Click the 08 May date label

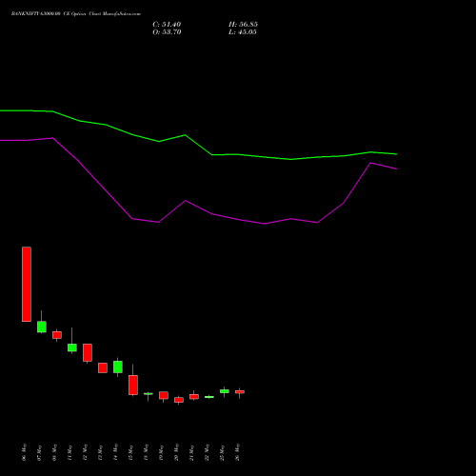[x=55, y=452]
